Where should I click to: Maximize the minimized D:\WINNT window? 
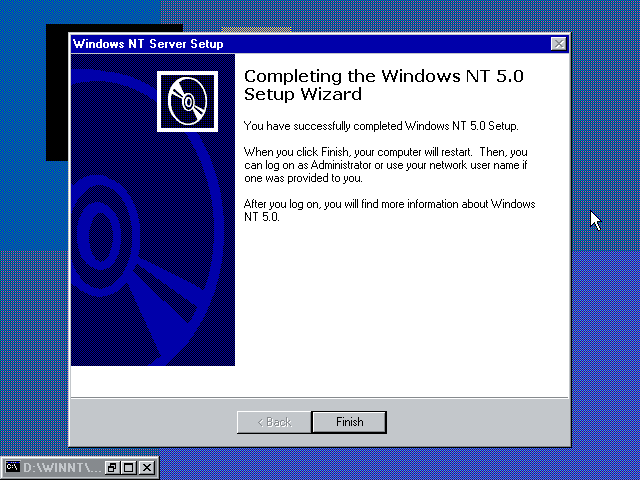click(x=129, y=467)
